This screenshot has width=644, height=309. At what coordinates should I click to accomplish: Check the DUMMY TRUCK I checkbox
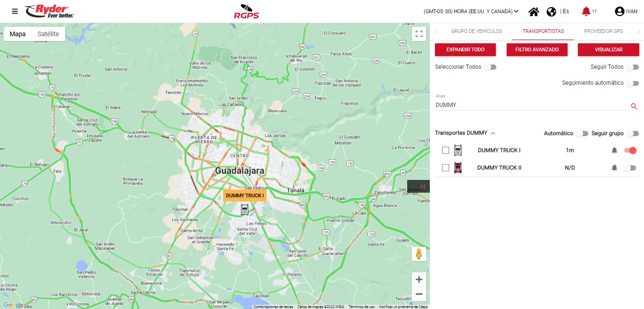pyautogui.click(x=445, y=150)
